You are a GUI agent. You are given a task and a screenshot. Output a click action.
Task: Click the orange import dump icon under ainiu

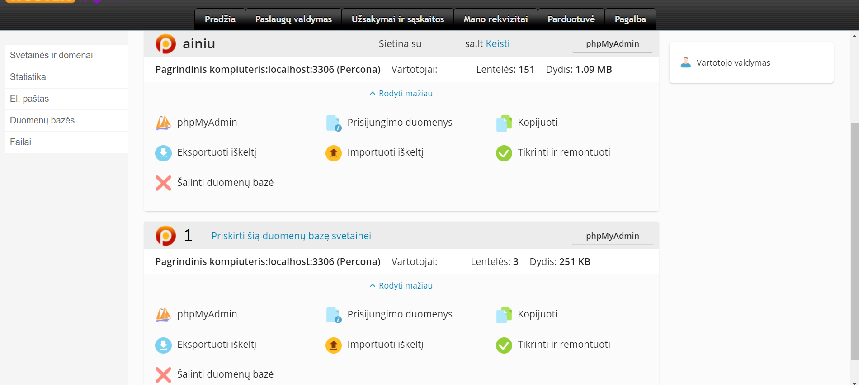[333, 153]
